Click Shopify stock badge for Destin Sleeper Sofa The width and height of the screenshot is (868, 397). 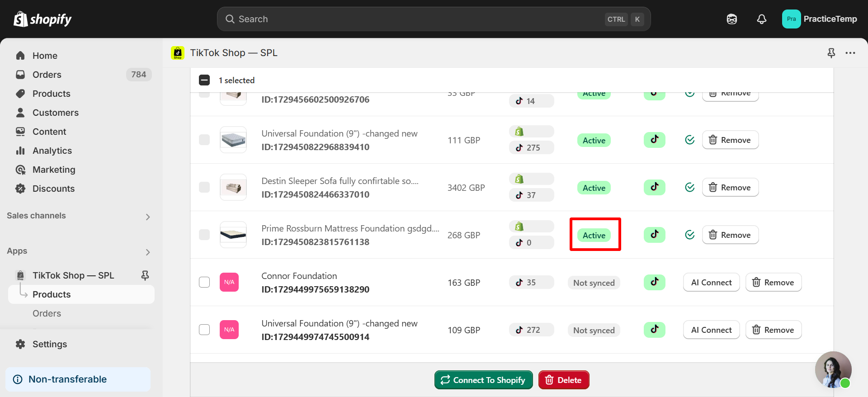point(531,179)
